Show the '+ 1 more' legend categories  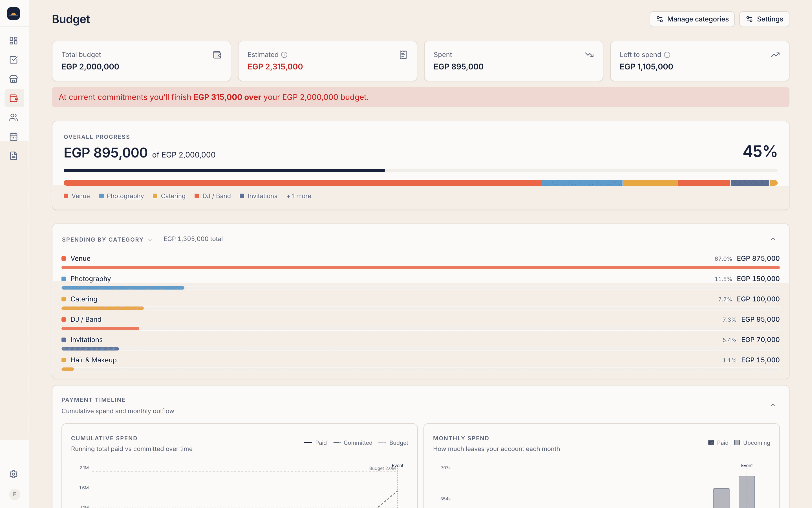pyautogui.click(x=299, y=196)
